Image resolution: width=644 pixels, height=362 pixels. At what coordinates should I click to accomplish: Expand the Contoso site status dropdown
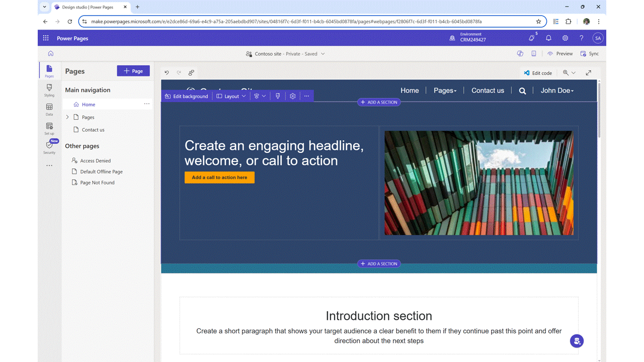(323, 54)
